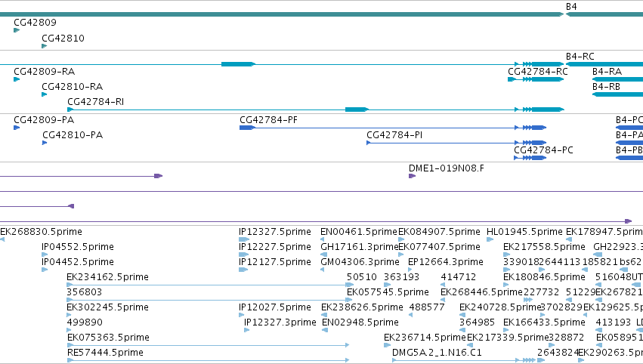
Task: Select EST HL01945.5prime
Action: pyautogui.click(x=524, y=232)
